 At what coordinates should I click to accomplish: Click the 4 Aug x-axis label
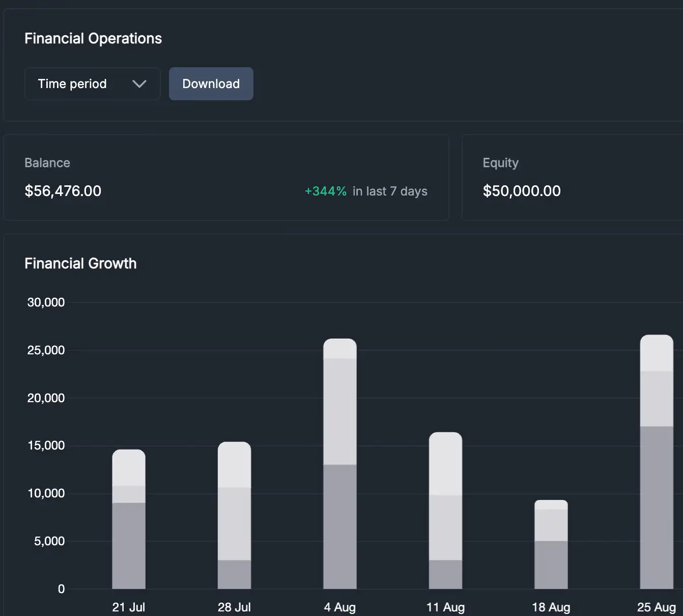pos(340,607)
